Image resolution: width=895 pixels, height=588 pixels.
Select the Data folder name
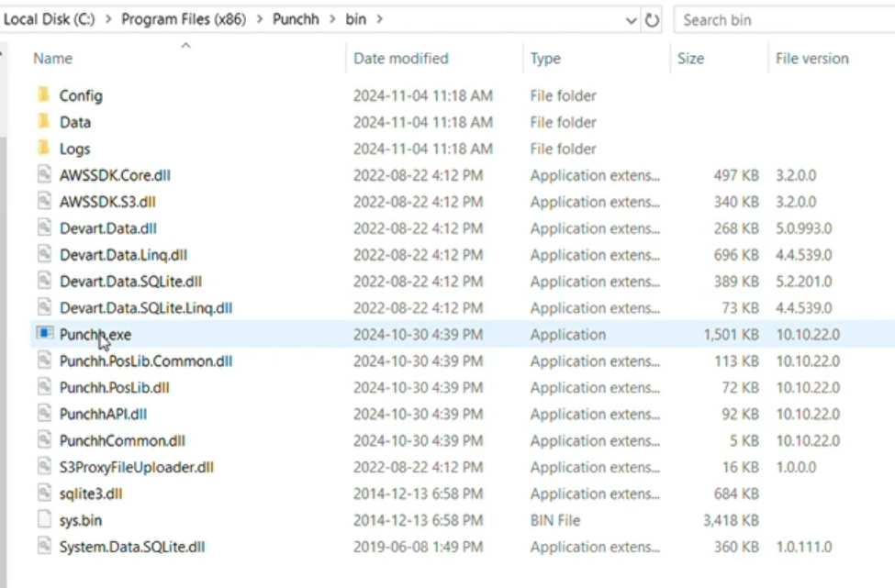(x=75, y=122)
